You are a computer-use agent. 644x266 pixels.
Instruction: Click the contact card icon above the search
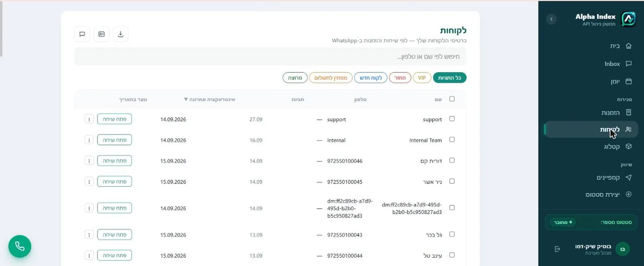click(x=101, y=34)
